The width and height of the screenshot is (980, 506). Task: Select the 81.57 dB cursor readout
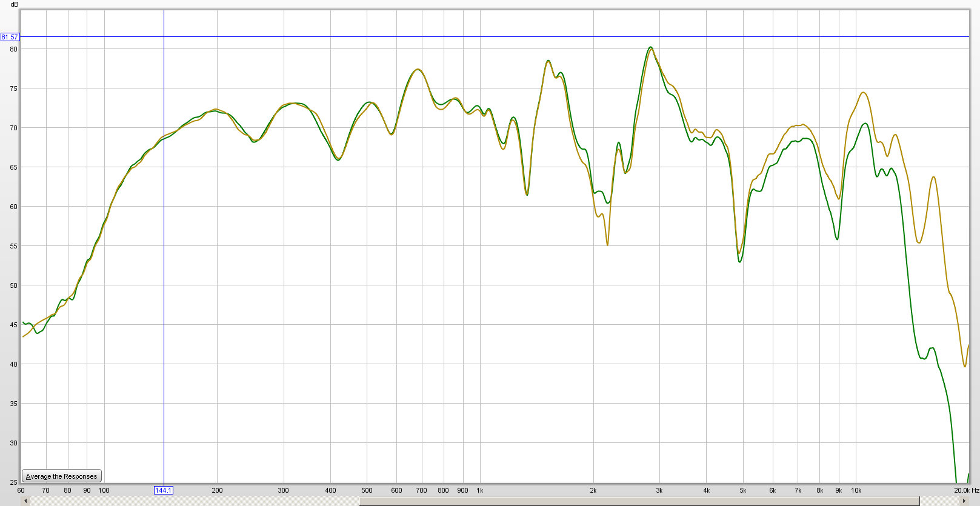(10, 37)
